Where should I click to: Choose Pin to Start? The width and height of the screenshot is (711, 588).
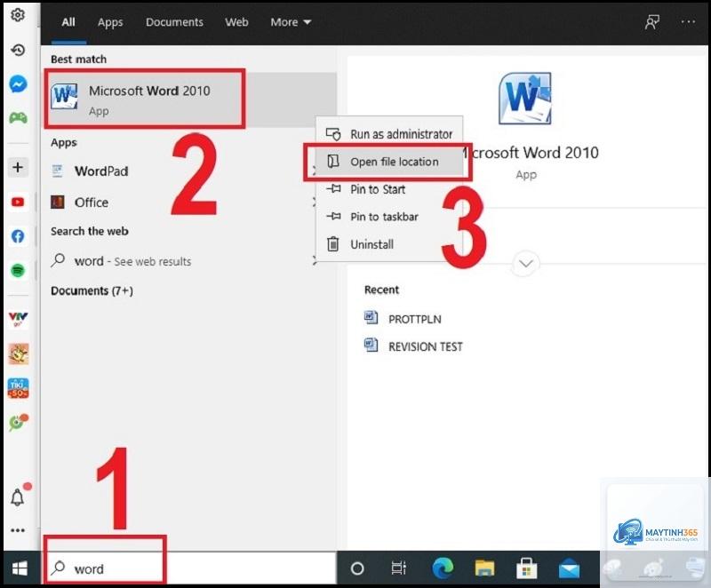tap(389, 189)
